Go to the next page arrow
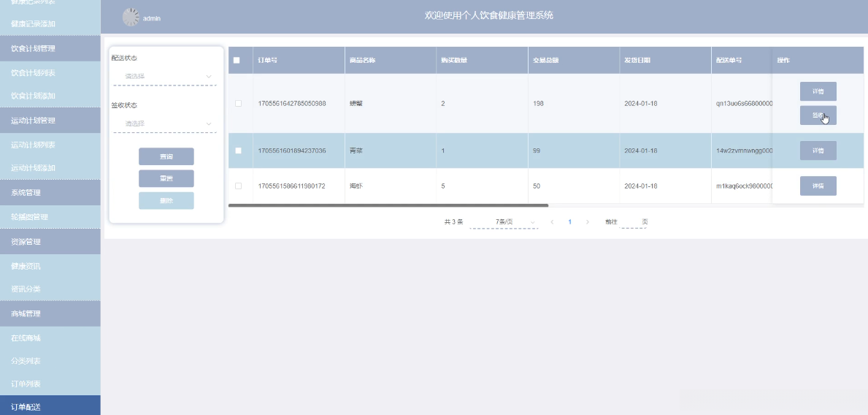The width and height of the screenshot is (868, 415). [588, 222]
